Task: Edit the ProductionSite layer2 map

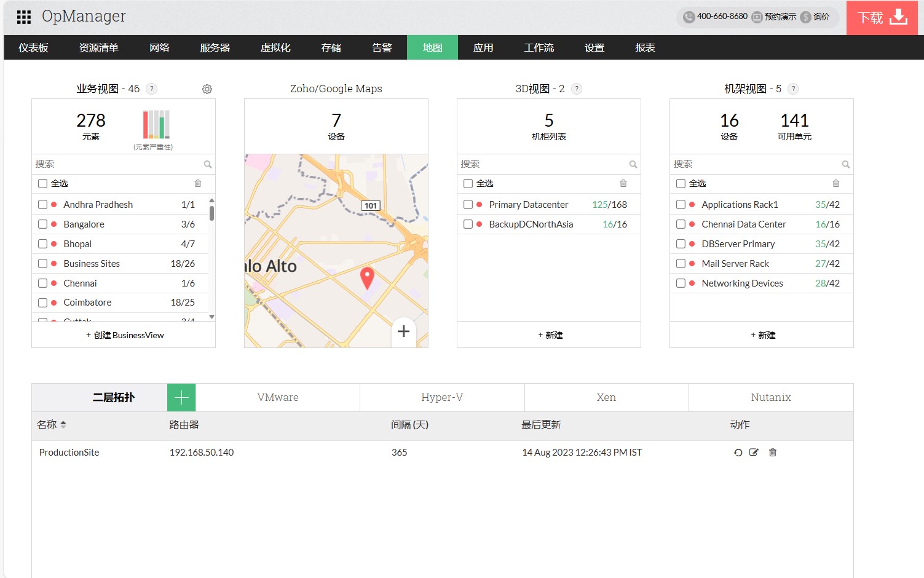Action: tap(754, 453)
